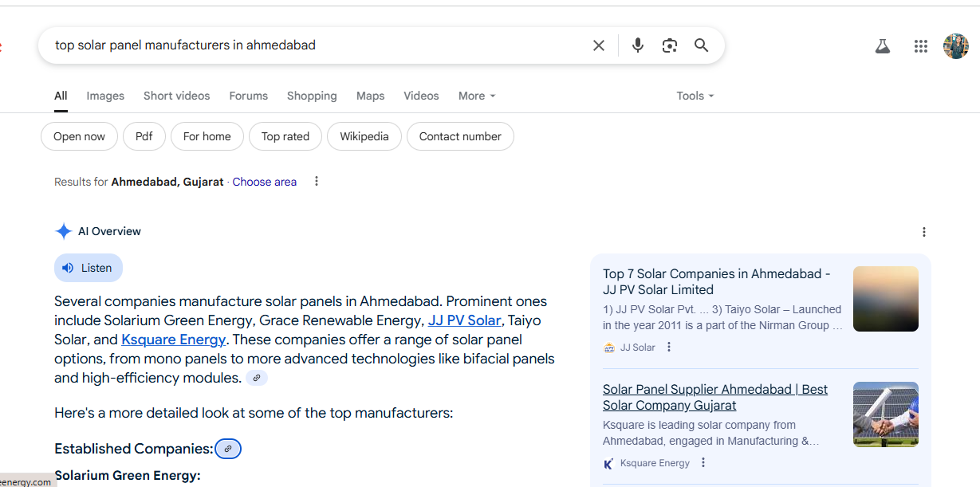Open three-dot menu next to JJ Solar
This screenshot has width=980, height=487.
coord(669,347)
